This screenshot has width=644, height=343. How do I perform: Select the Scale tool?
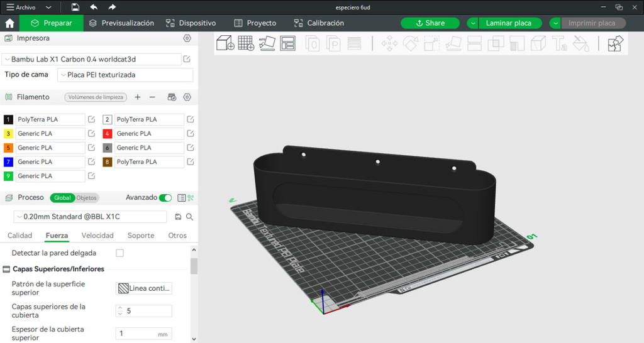431,43
